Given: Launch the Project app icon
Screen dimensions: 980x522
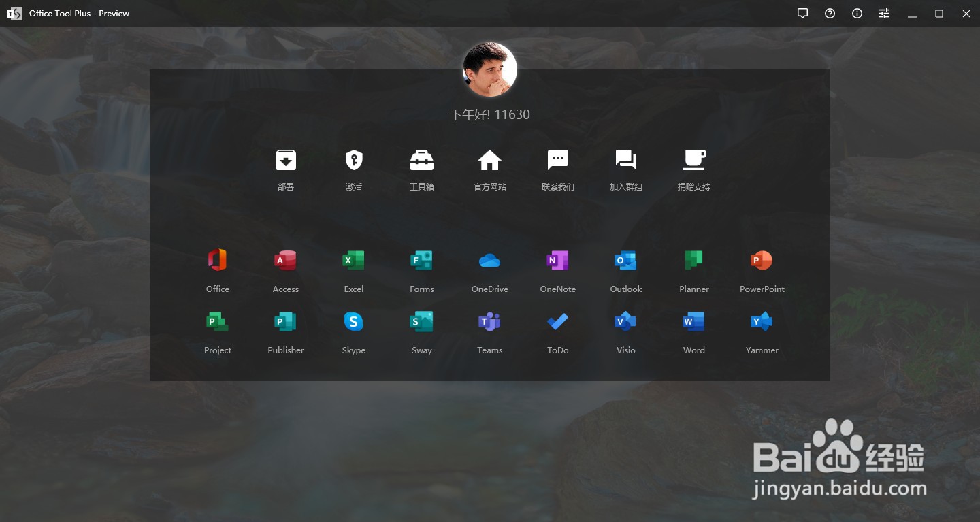Looking at the screenshot, I should 218,321.
